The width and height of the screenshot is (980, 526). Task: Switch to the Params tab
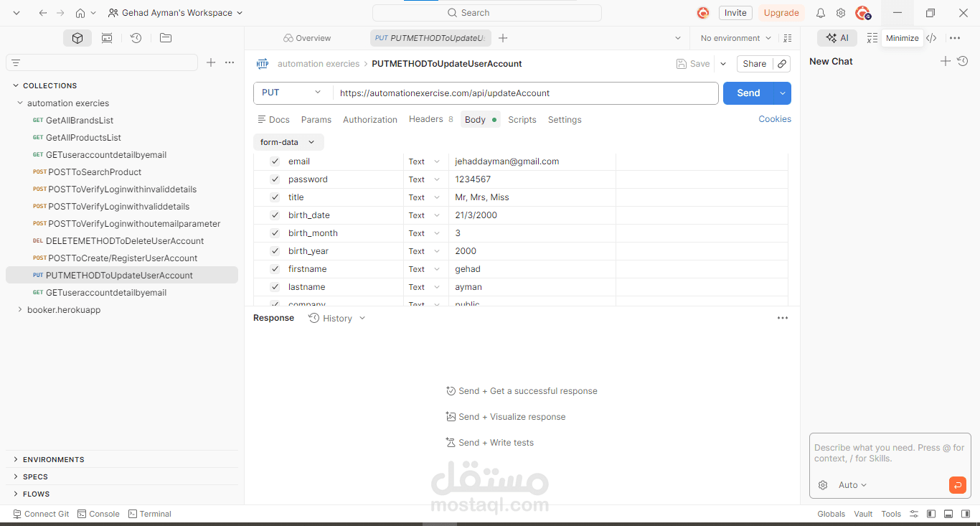[316, 120]
